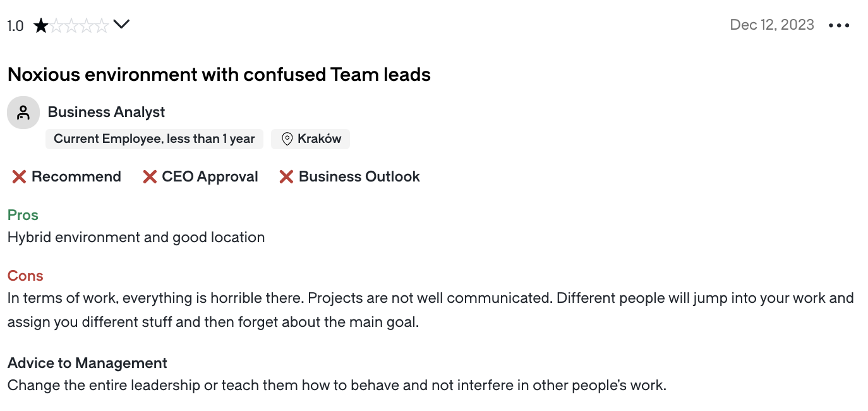Screen dimensions: 868x411
Task: Click the green Pros heading
Action: coord(23,215)
